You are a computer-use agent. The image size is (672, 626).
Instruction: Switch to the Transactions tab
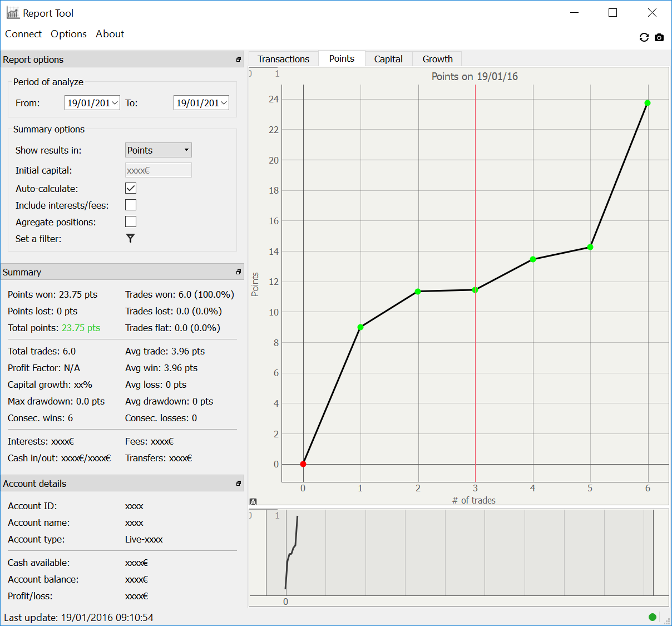tap(283, 59)
